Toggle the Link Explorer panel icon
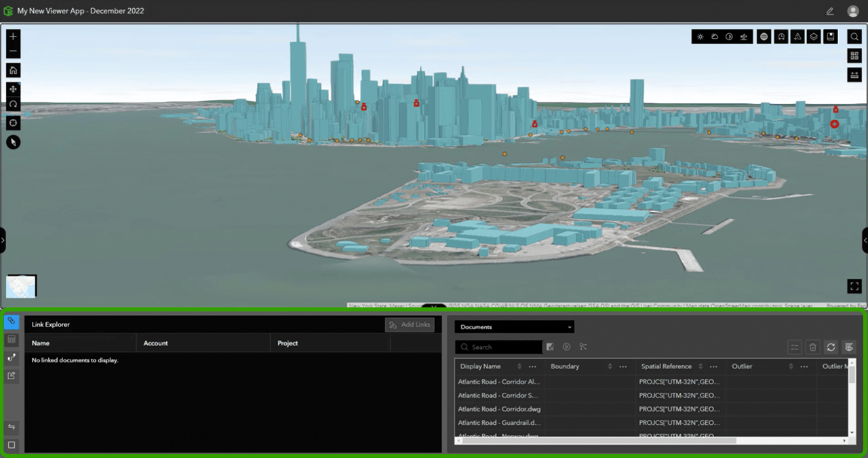 point(9,324)
